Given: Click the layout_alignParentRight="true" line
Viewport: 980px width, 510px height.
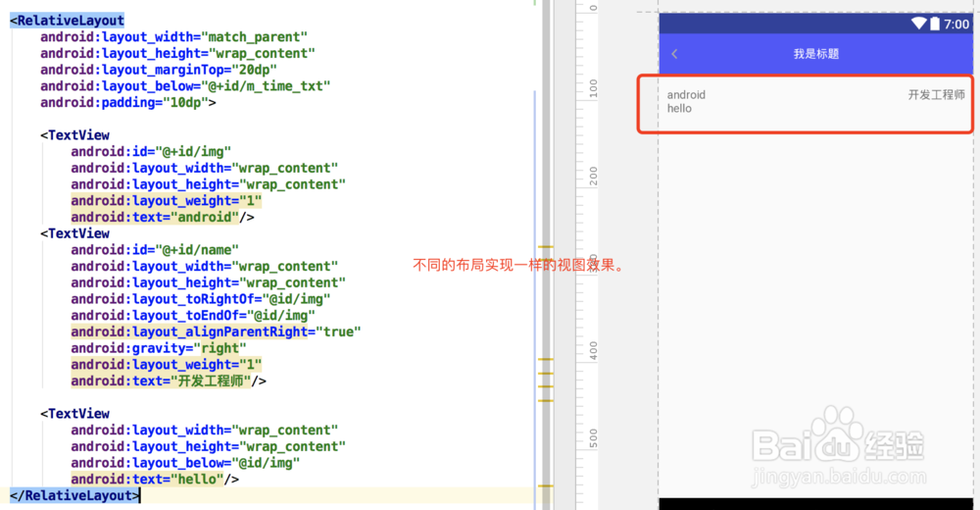Looking at the screenshot, I should [216, 331].
